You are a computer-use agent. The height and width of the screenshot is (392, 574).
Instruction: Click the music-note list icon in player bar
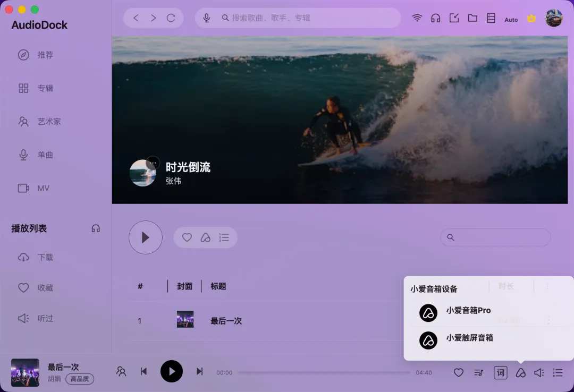point(479,372)
